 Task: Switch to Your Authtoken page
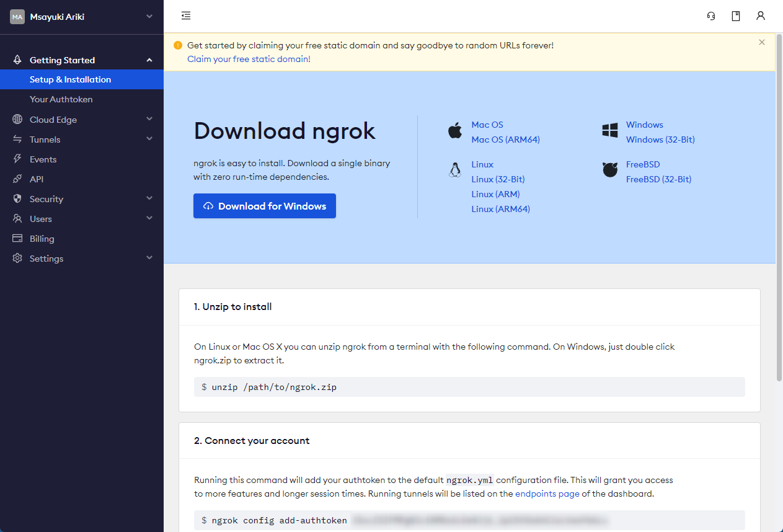[x=62, y=99]
